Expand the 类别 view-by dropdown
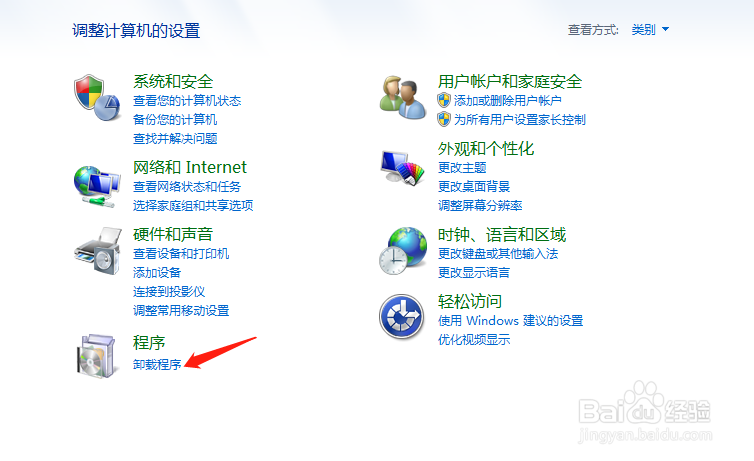 650,30
